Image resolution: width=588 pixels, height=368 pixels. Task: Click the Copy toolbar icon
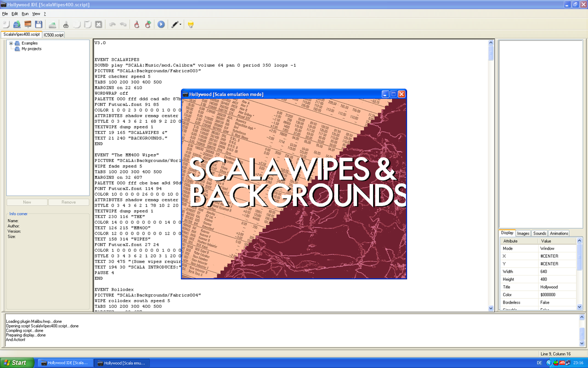click(x=77, y=24)
